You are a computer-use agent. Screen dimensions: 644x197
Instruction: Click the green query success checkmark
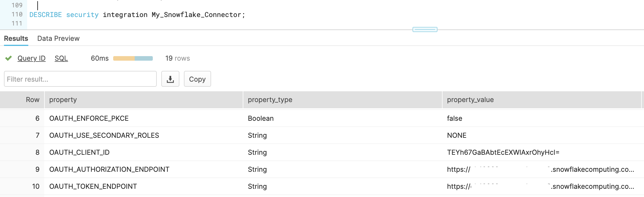pyautogui.click(x=9, y=58)
